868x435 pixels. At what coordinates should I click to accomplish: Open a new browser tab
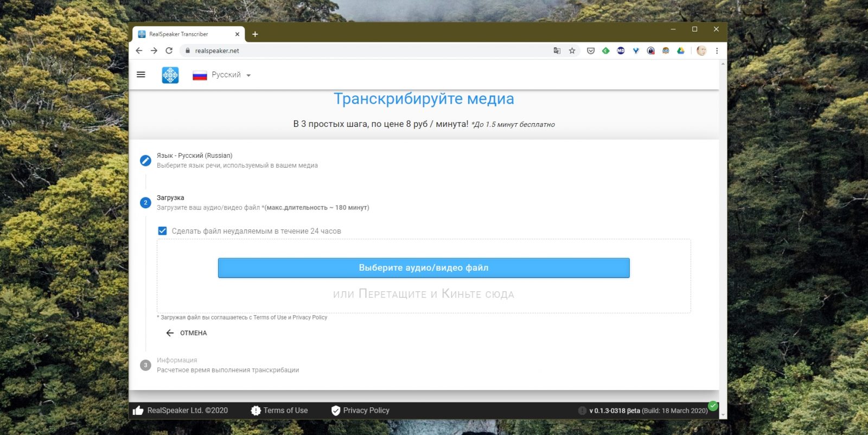pos(255,34)
